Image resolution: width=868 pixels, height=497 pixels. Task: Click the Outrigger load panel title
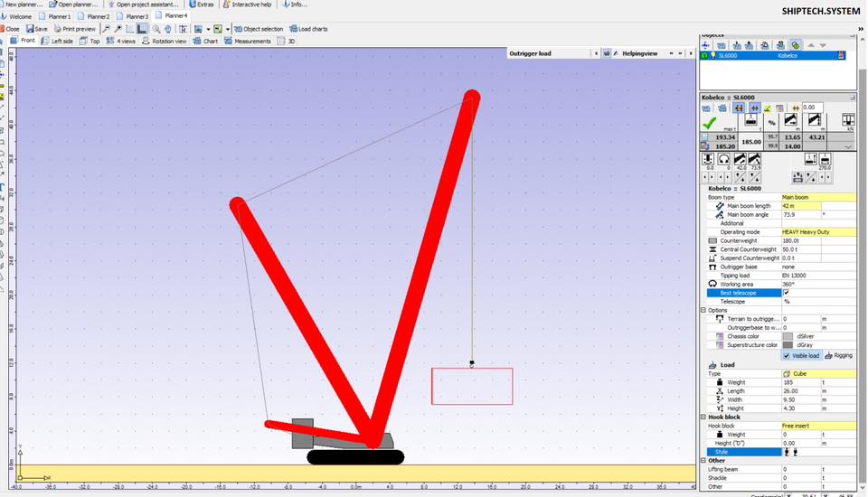tap(531, 53)
